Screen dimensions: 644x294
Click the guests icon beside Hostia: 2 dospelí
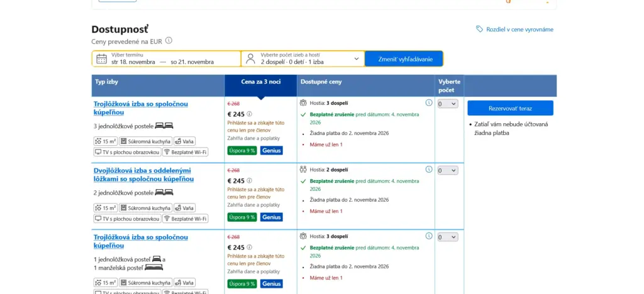[304, 170]
